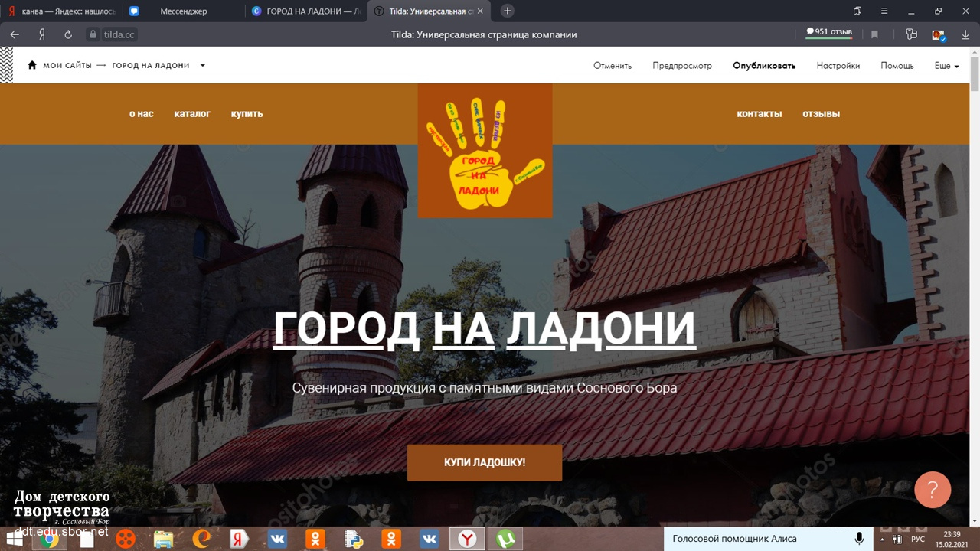
Task: Launch Google Chrome from the taskbar
Action: [x=50, y=539]
